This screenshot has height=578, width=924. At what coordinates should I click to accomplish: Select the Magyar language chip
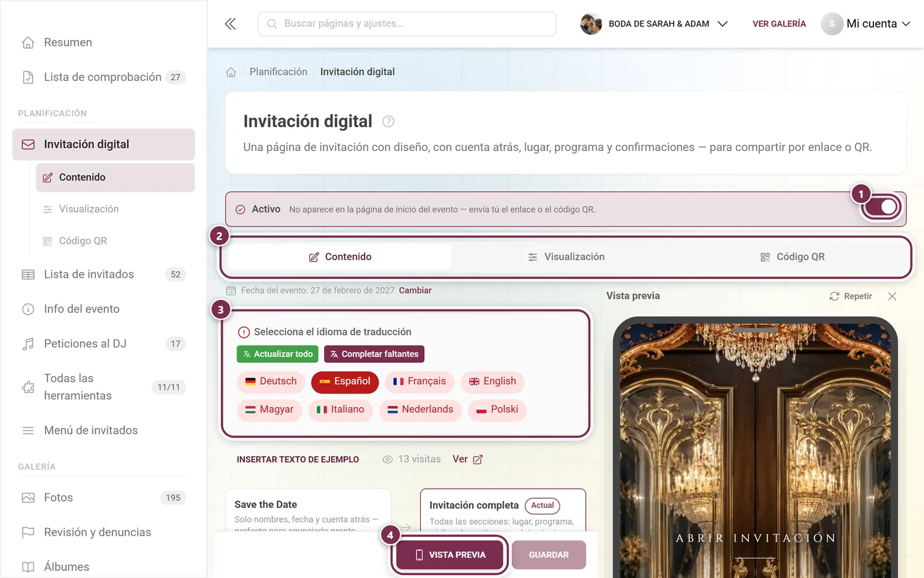pos(269,410)
